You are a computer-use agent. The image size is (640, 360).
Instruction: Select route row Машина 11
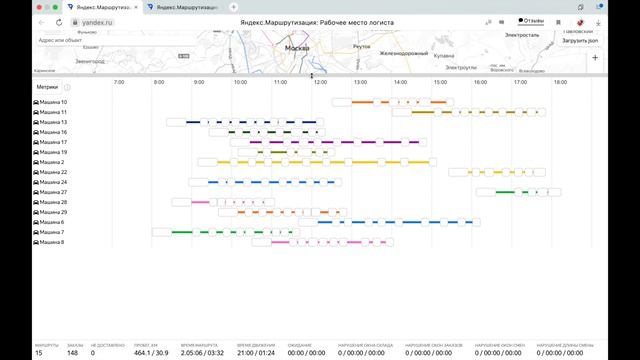click(x=50, y=112)
